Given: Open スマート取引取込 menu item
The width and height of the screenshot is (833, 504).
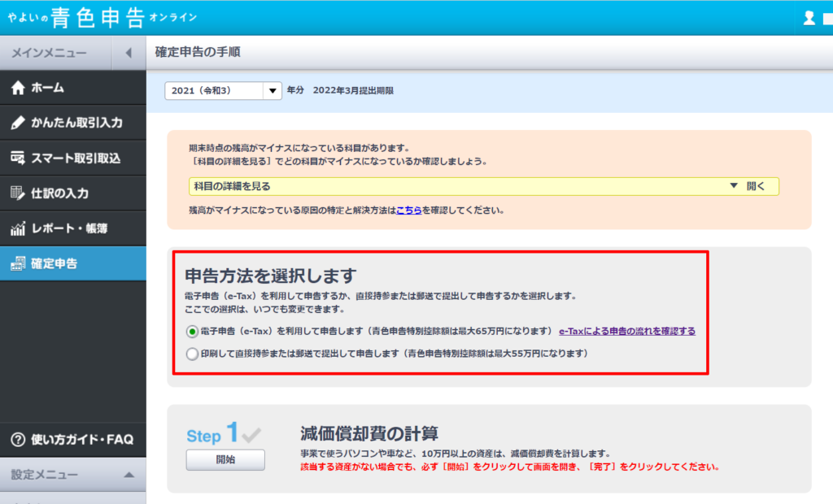Looking at the screenshot, I should point(72,158).
